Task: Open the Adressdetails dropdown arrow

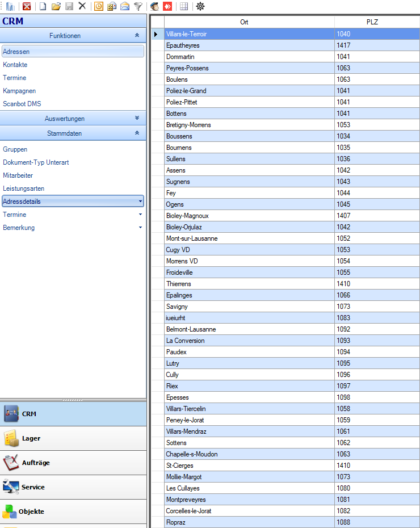Action: [x=140, y=202]
